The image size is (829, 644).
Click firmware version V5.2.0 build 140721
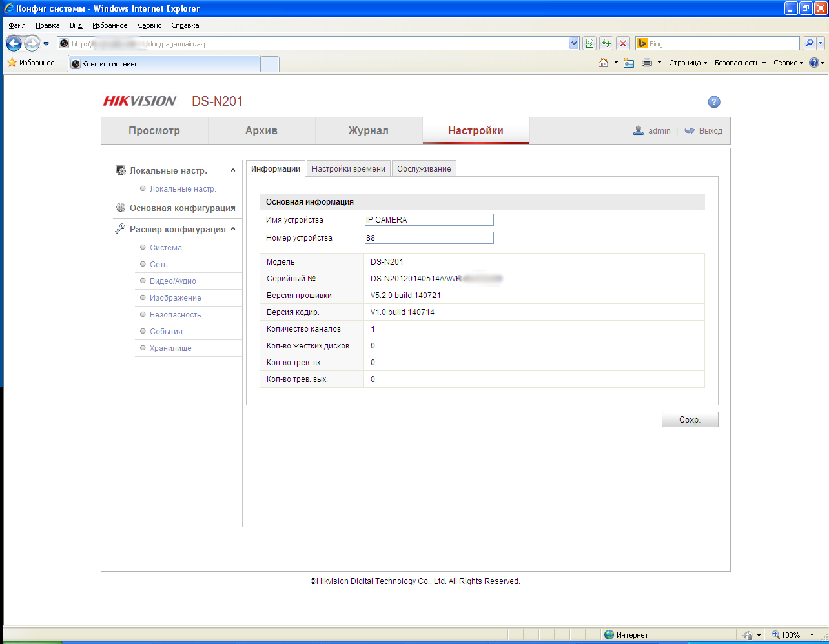coord(405,296)
